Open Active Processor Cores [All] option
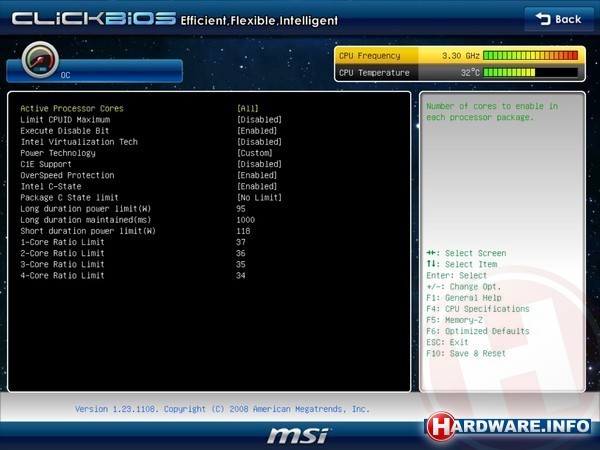Viewport: 600px width, 450px height. 246,108
